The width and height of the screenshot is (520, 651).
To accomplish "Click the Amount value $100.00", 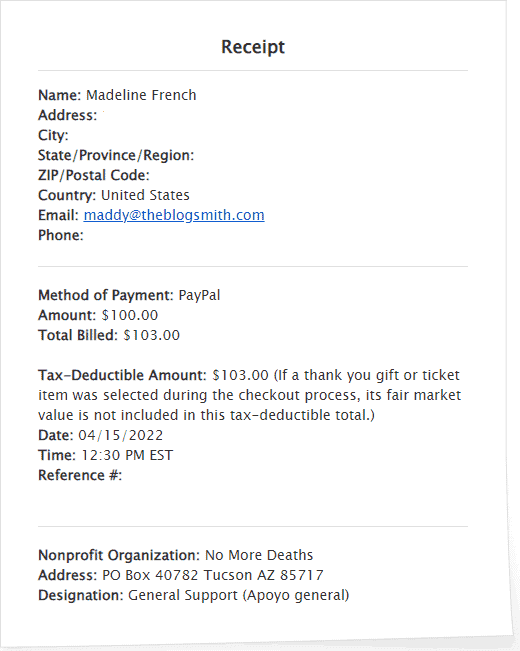I will click(130, 315).
